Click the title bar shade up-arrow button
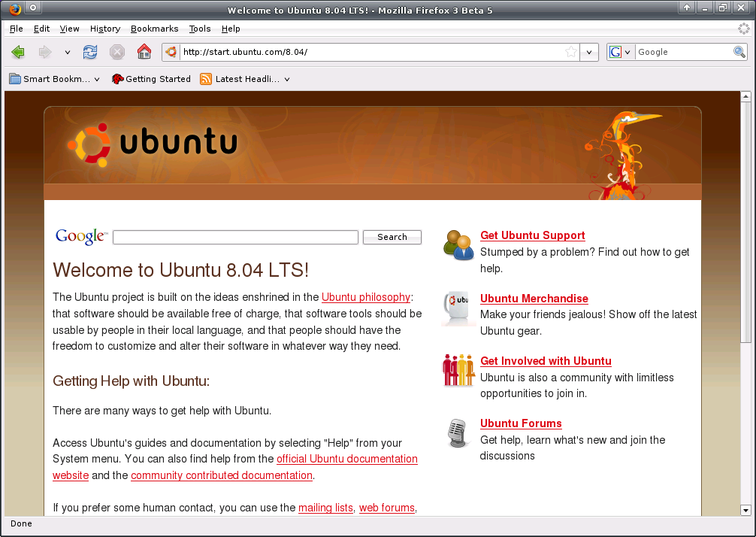756x537 pixels. point(687,8)
